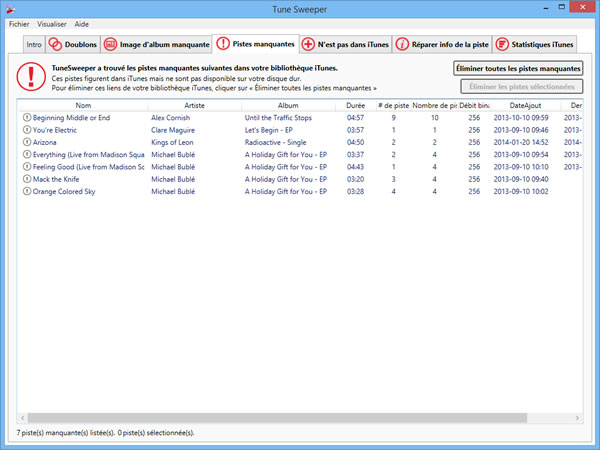
Task: Click Éliminer les pistes sélectionnées button
Action: pos(522,86)
